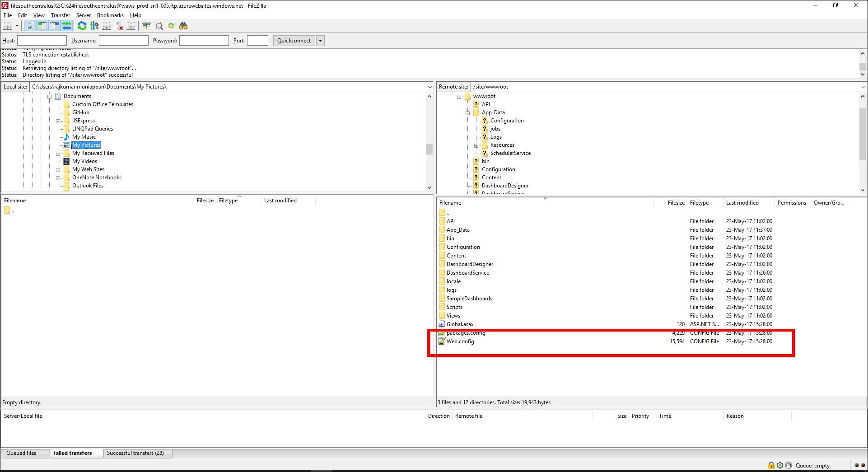
Task: Collapse the App_Data remote tree node
Action: (x=468, y=113)
